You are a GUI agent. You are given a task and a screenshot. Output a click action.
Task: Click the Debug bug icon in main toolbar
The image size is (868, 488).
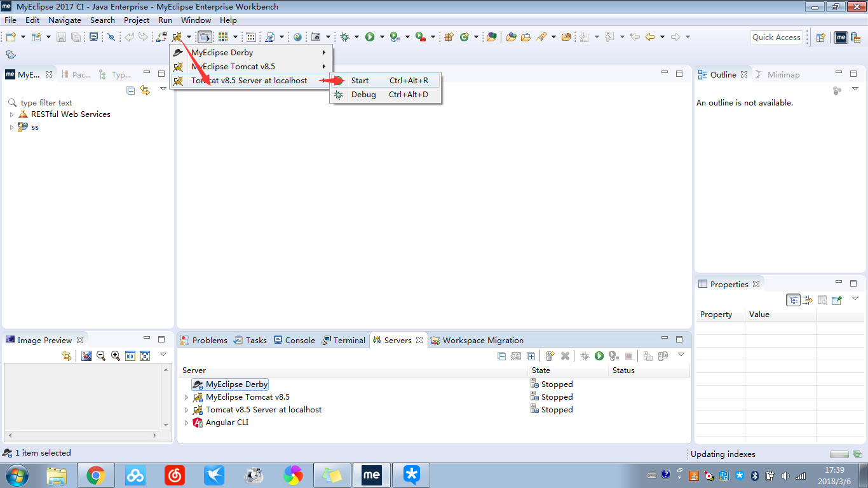344,37
